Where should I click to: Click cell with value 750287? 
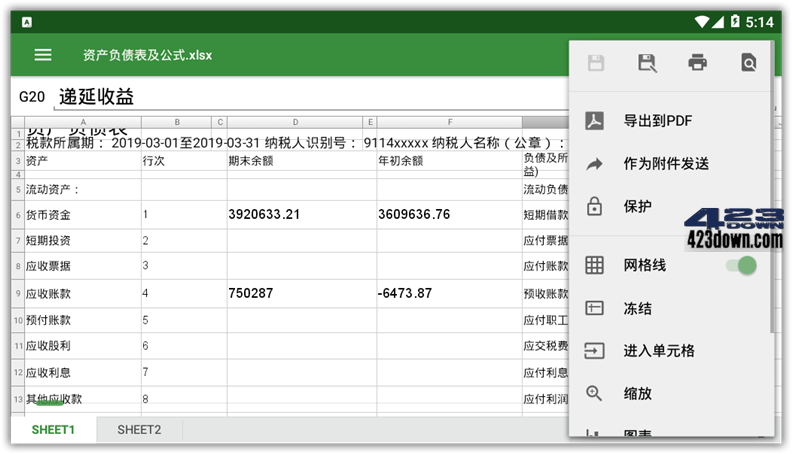302,293
